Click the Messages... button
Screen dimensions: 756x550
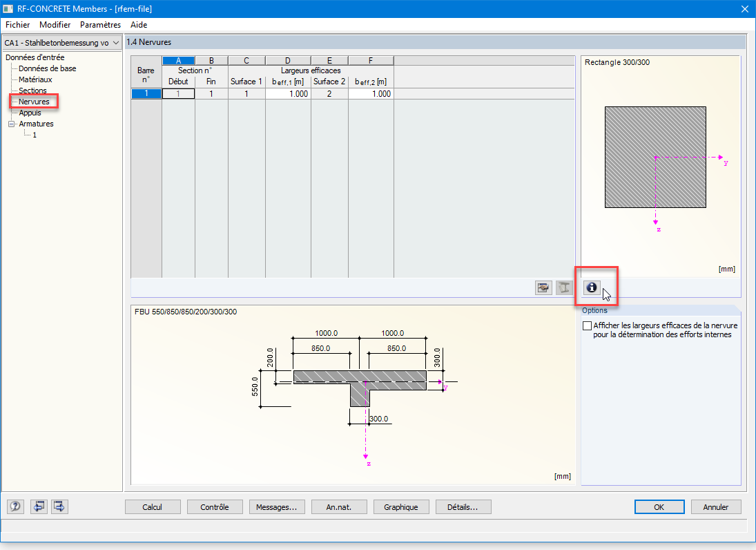pyautogui.click(x=277, y=507)
